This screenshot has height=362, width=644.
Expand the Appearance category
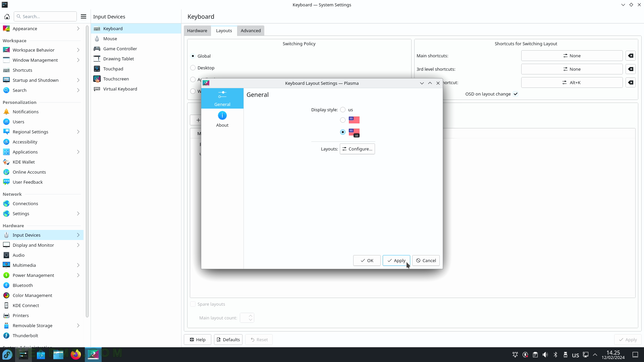[x=78, y=28]
